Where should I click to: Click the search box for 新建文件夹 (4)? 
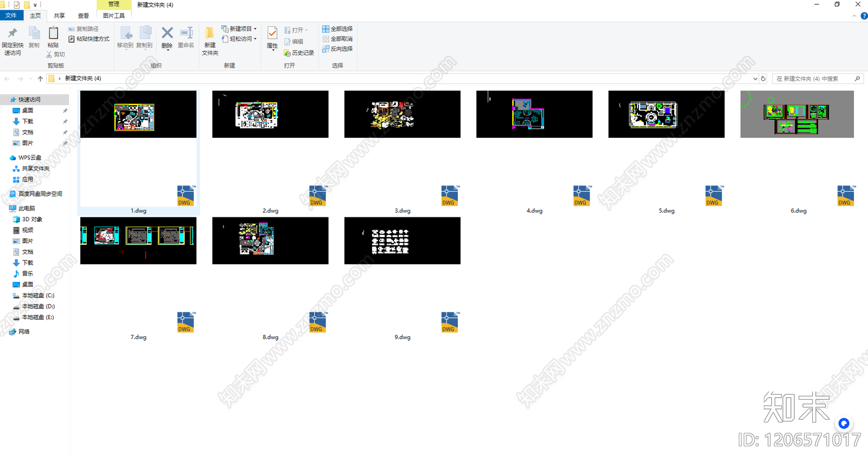coord(818,79)
